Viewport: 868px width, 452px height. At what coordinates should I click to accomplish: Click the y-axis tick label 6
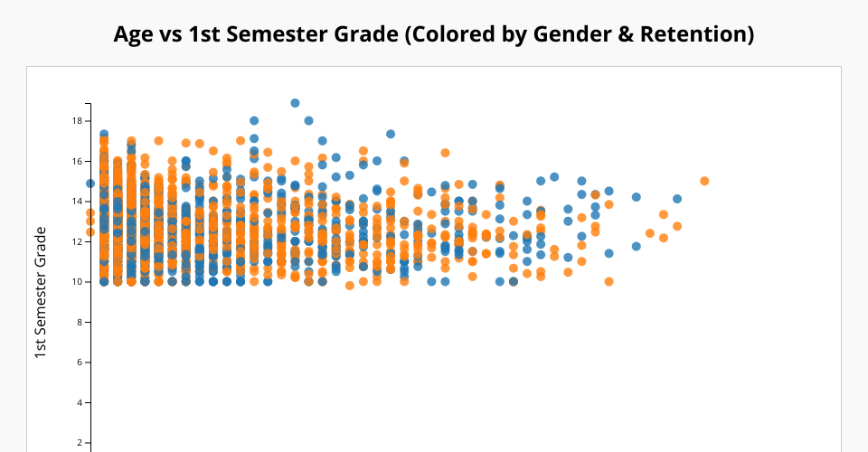point(80,363)
